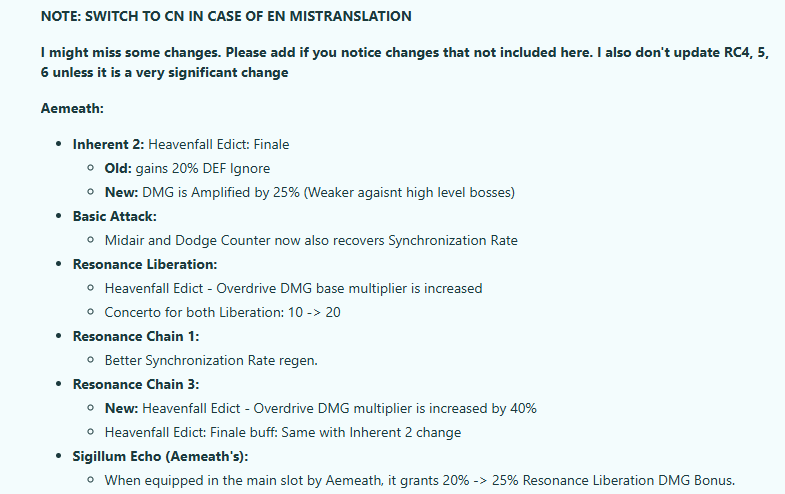This screenshot has width=785, height=494.
Task: Click the 20% -> 25% Liberation bonus line
Action: (419, 480)
